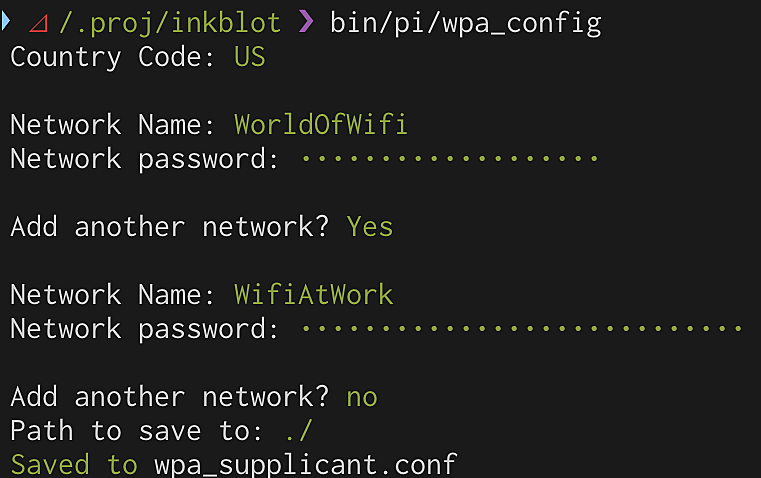Select the US country code value
The height and width of the screenshot is (478, 761).
tap(249, 57)
